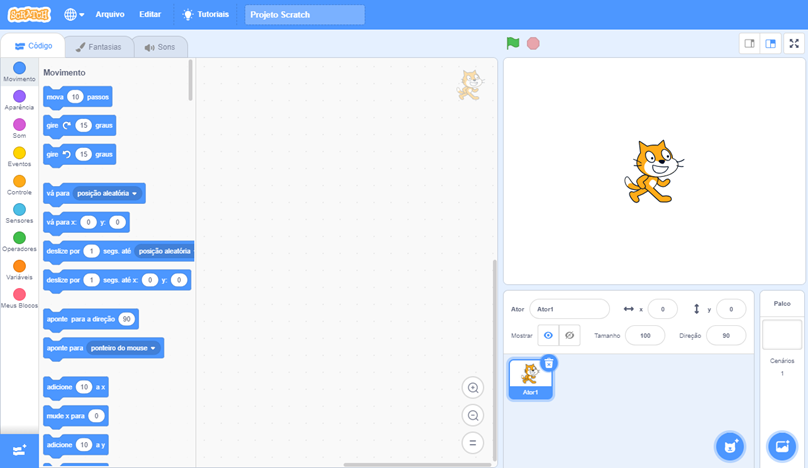The height and width of the screenshot is (468, 808).
Task: Reset workspace zoom with equals icon
Action: point(473,442)
